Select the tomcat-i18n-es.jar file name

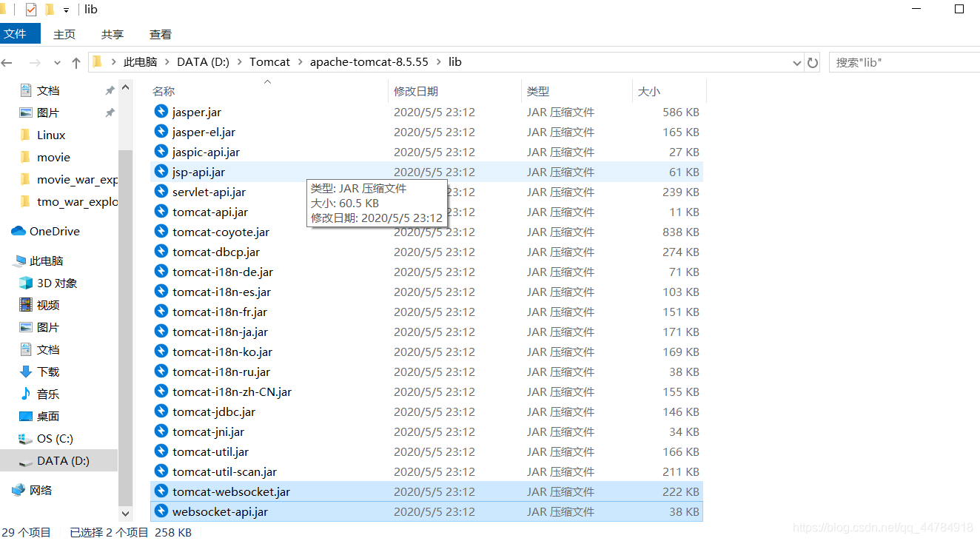(x=221, y=292)
